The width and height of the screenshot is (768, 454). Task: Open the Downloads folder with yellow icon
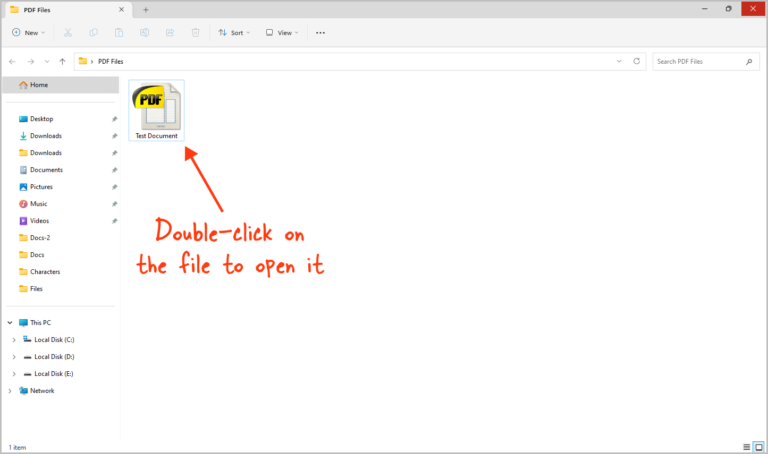tap(41, 153)
